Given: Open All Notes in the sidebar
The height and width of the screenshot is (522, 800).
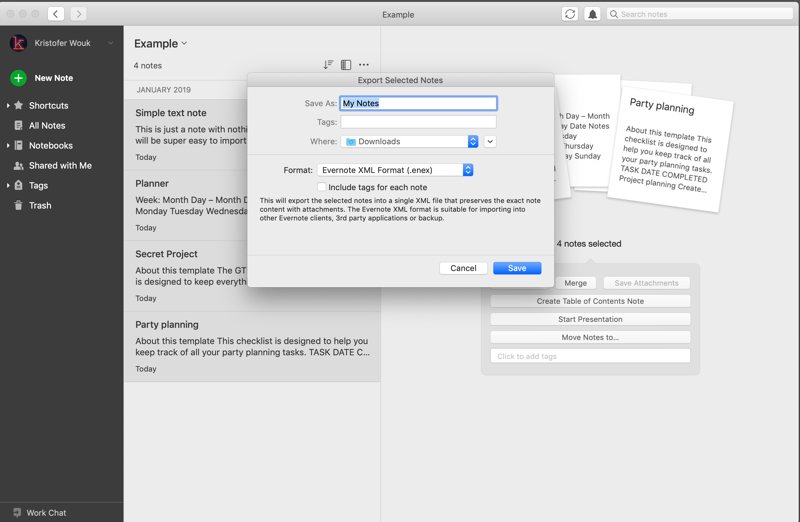Looking at the screenshot, I should coord(47,126).
